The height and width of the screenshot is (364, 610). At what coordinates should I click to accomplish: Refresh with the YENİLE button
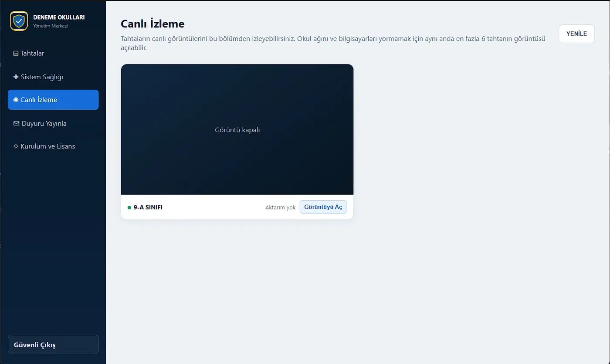click(x=576, y=34)
